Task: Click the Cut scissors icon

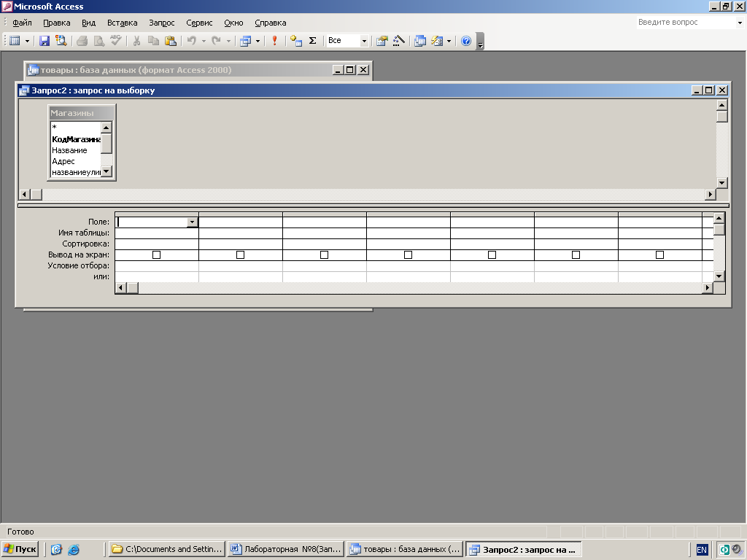Action: click(x=136, y=41)
